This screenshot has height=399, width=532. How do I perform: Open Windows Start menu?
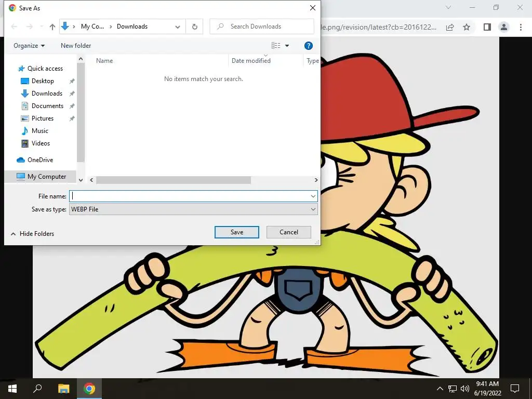tap(12, 389)
